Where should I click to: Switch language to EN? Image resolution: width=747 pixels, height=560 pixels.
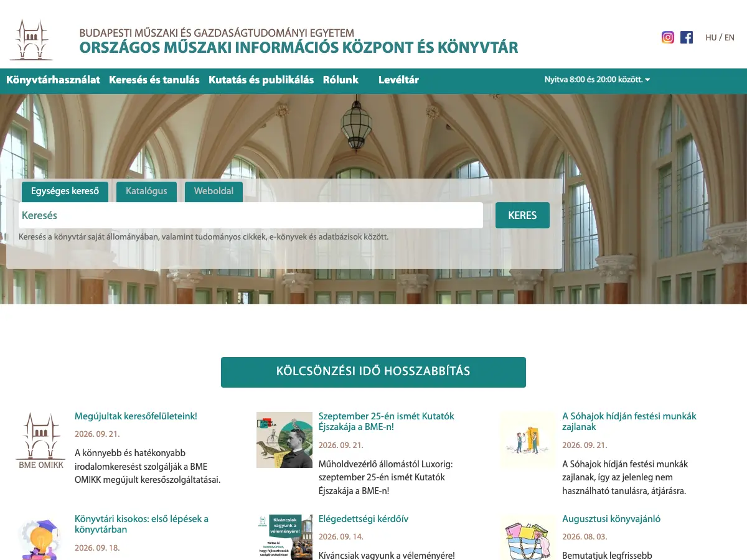730,37
